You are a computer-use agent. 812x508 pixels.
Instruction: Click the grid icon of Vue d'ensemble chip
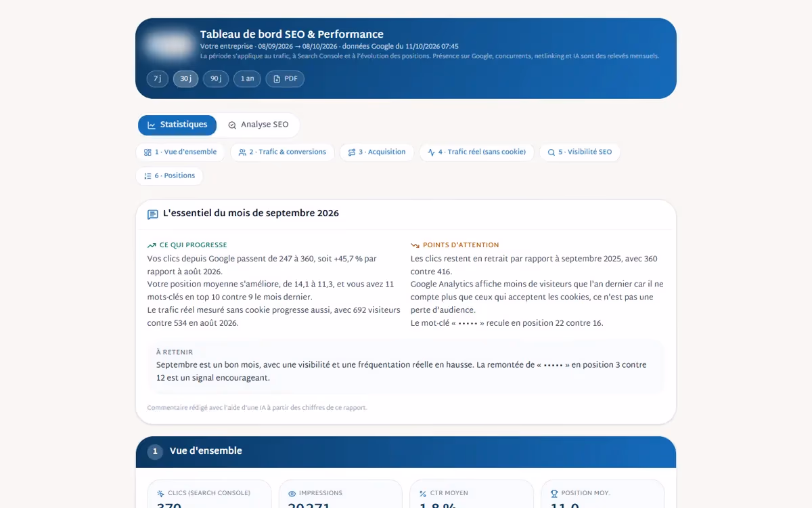pyautogui.click(x=148, y=152)
